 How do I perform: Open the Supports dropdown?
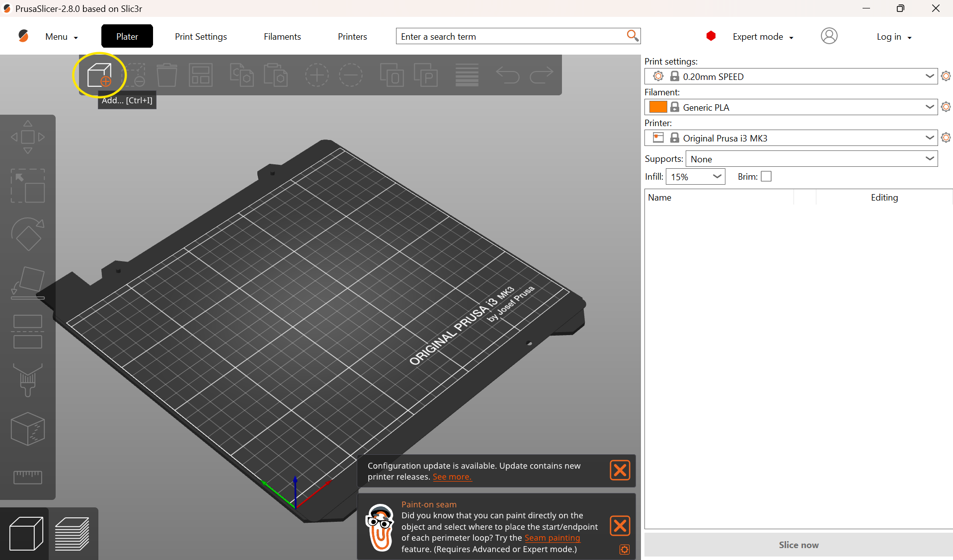811,159
